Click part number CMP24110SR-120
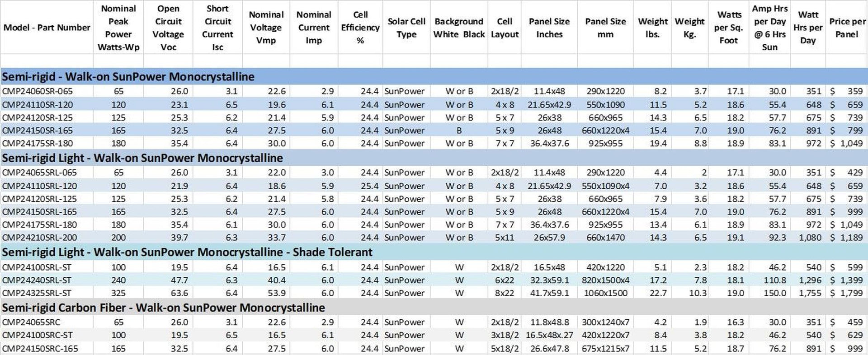 [38, 104]
